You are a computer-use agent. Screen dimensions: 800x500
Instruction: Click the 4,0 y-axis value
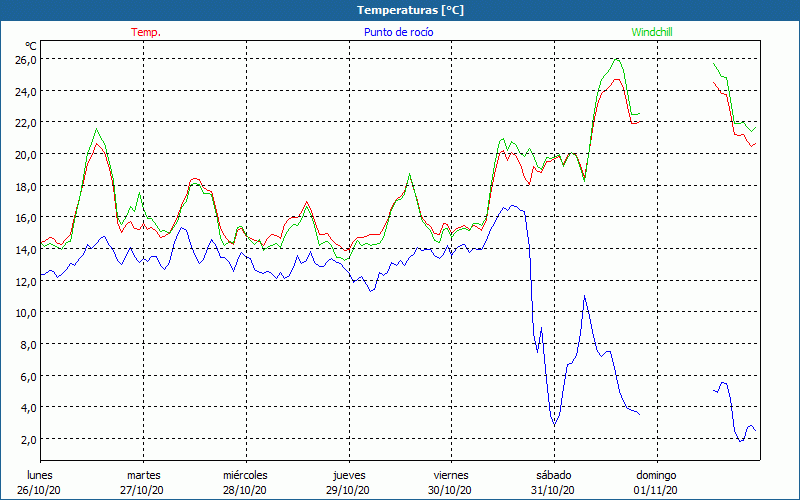coord(29,408)
